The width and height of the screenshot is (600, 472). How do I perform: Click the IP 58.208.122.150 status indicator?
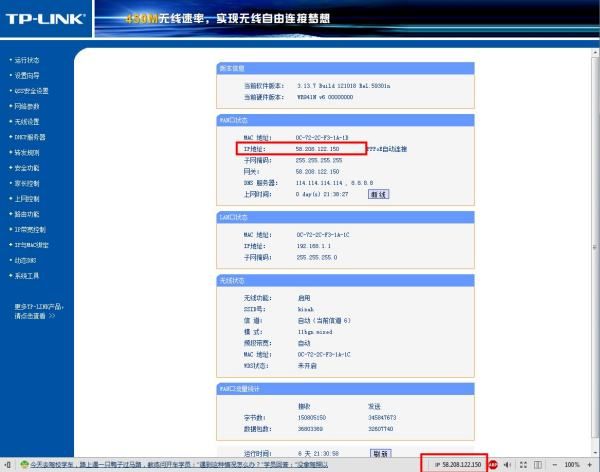click(x=458, y=464)
